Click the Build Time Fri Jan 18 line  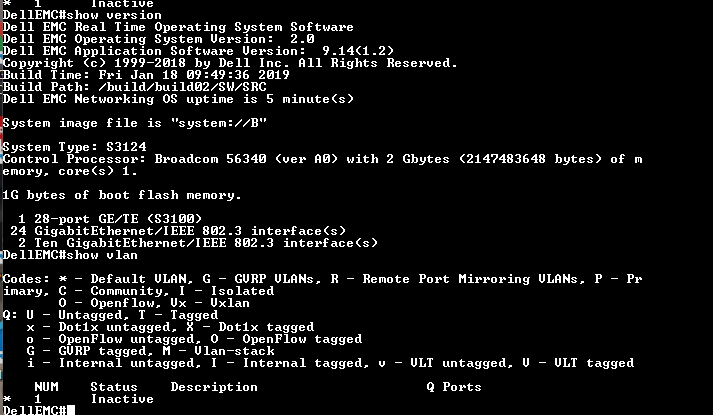(146, 75)
